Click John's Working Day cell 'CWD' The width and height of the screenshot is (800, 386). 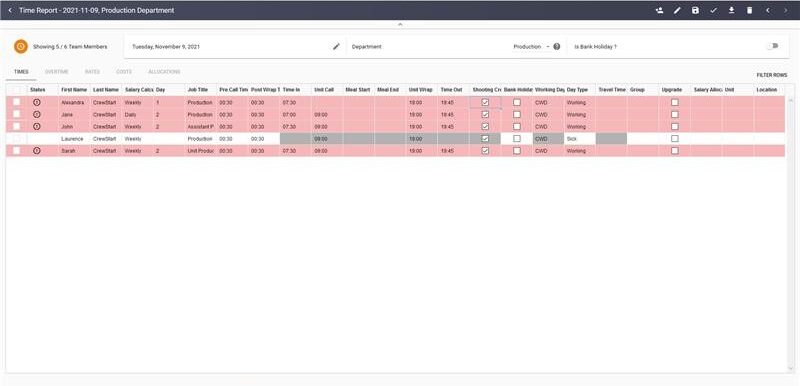point(548,126)
